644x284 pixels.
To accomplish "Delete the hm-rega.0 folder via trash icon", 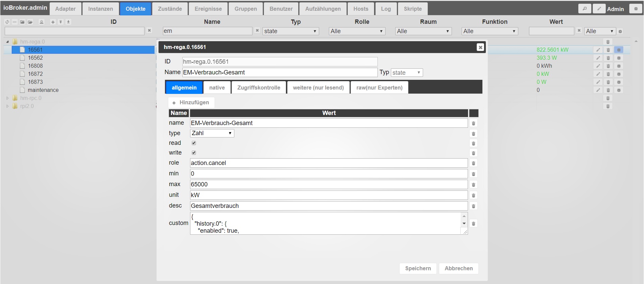I will tap(608, 42).
